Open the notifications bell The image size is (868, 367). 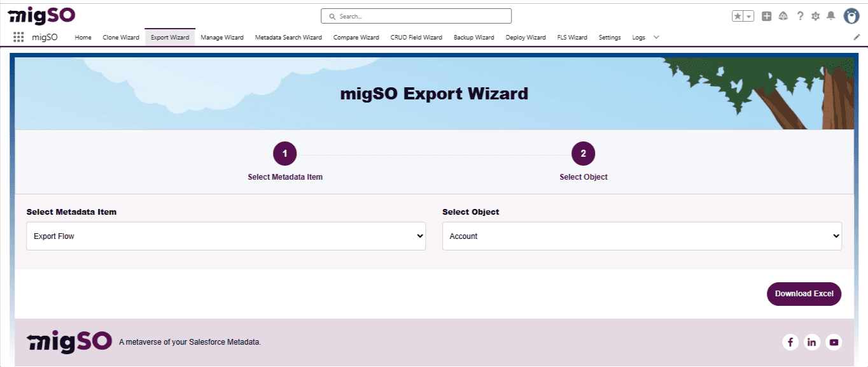[831, 16]
